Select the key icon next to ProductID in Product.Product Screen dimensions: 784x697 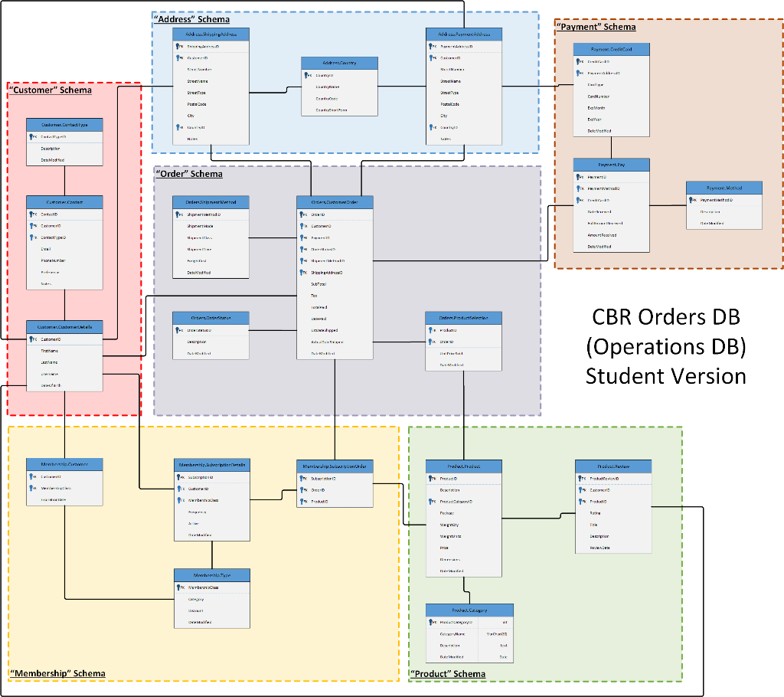pyautogui.click(x=431, y=477)
